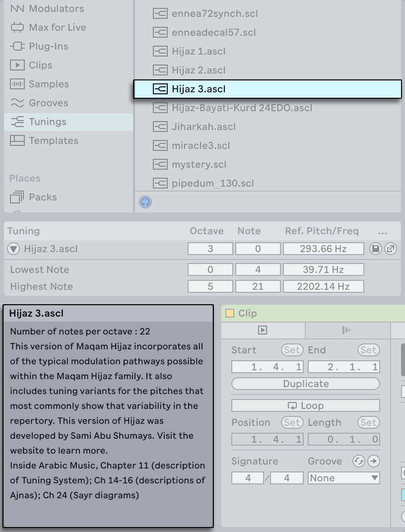Open the clip Envelopes tab
The height and width of the screenshot is (532, 405).
pyautogui.click(x=346, y=331)
